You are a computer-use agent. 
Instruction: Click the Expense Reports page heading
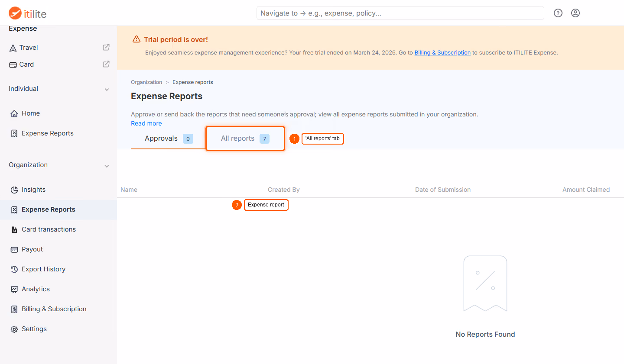coord(167,96)
